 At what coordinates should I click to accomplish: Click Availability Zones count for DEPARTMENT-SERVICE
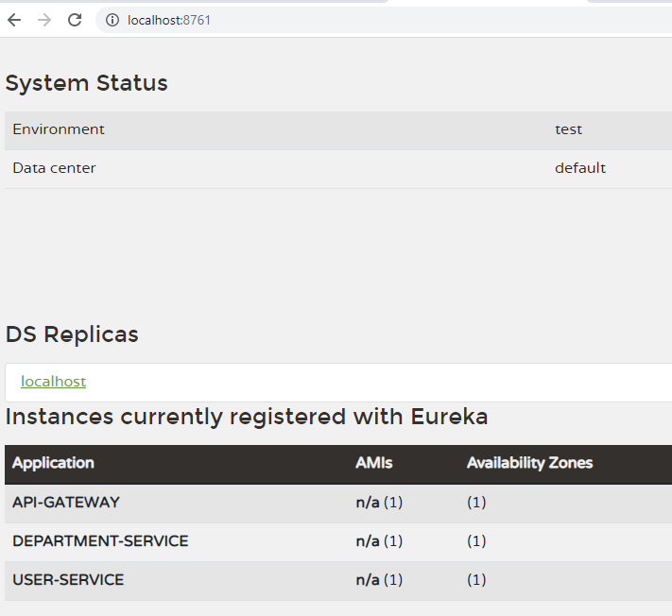[x=476, y=541]
